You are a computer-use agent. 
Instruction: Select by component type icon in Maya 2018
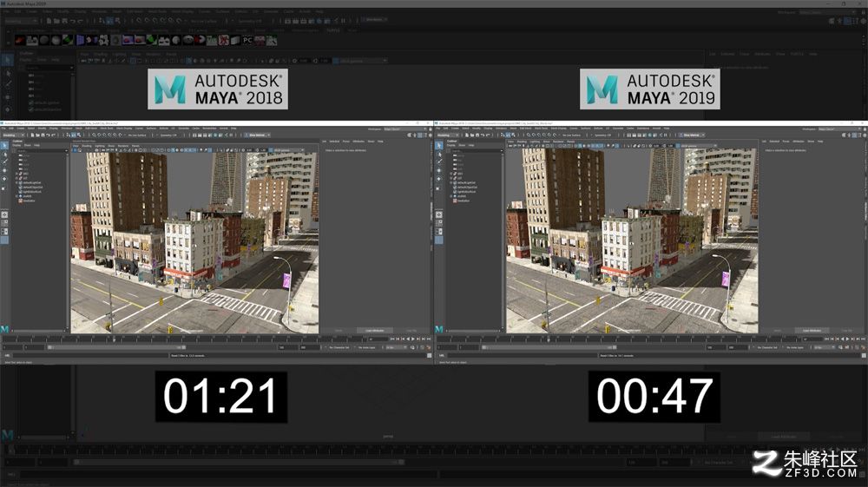tap(79, 135)
